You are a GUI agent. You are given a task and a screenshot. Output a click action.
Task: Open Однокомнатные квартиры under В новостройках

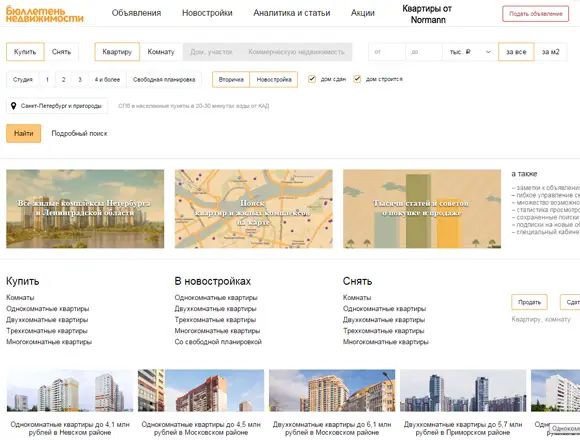216,298
